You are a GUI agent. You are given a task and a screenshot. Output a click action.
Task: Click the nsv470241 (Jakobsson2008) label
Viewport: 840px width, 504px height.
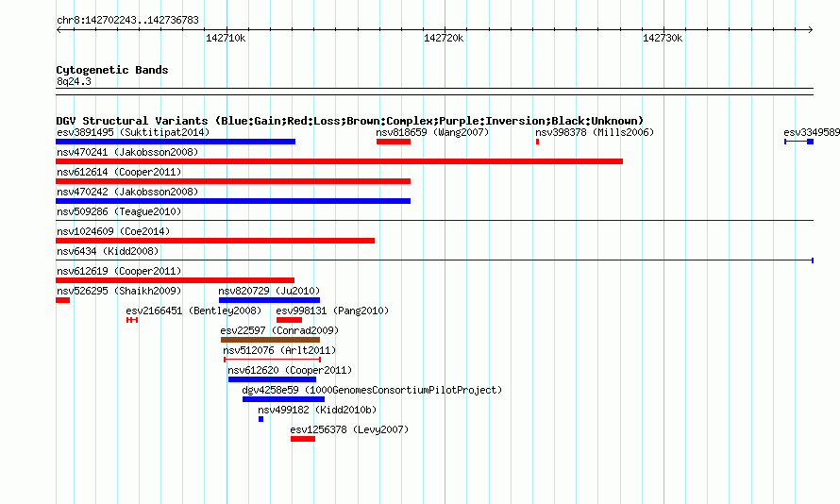127,152
